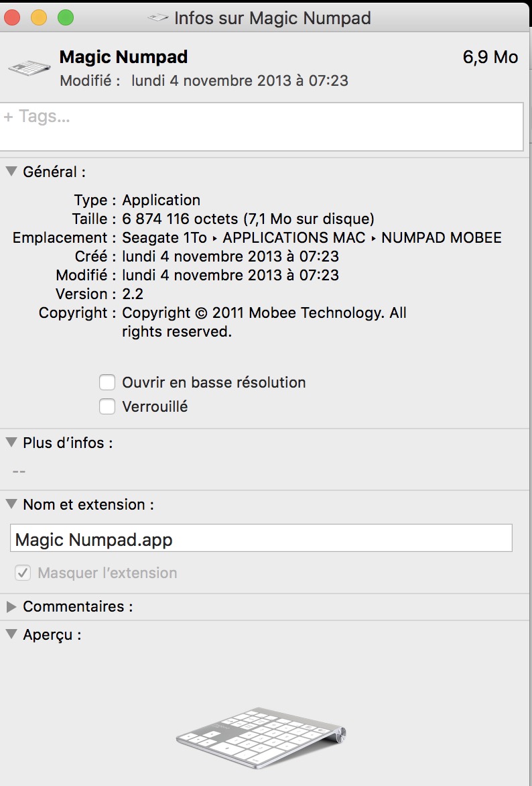This screenshot has width=532, height=786.
Task: Collapse the Aperçu section
Action: (x=11, y=634)
